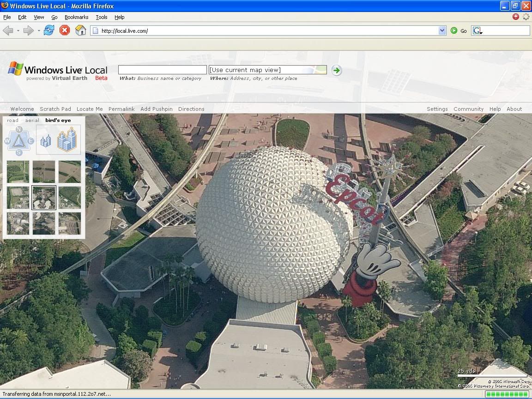Open the Windows Live Local Help link
The height and width of the screenshot is (399, 532).
point(495,109)
